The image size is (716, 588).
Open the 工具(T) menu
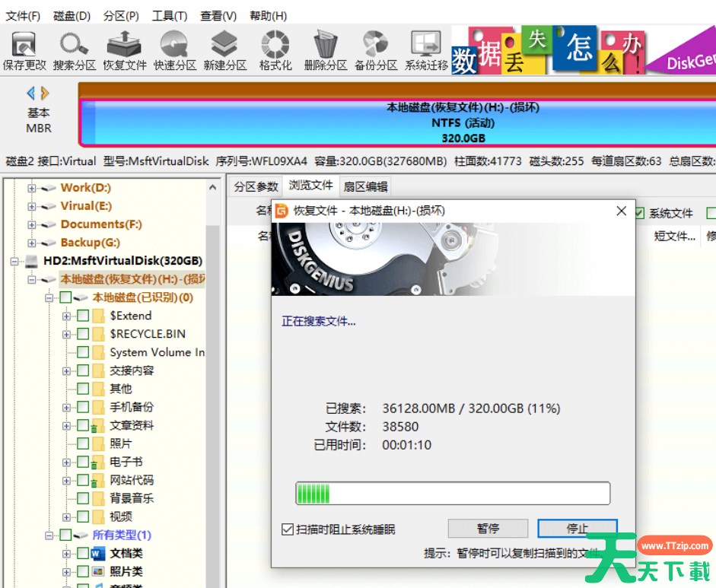(169, 16)
